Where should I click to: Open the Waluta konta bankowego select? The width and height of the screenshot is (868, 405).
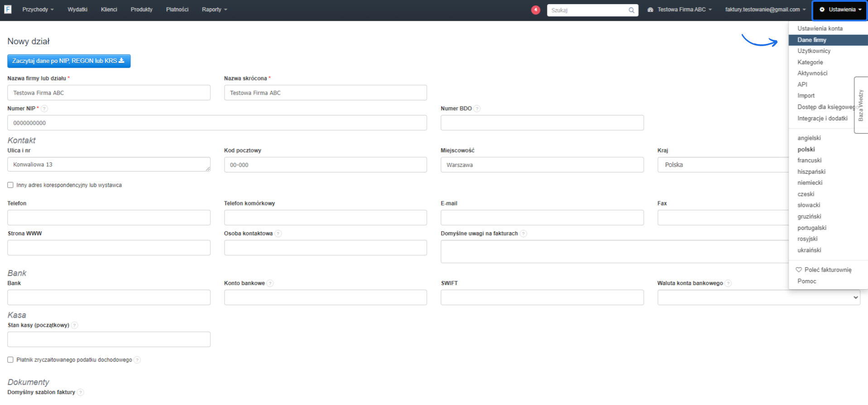pos(758,297)
